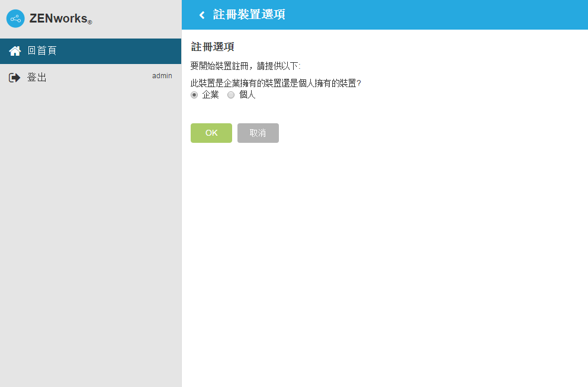This screenshot has height=387, width=588.
Task: Click the 企業 option label
Action: coord(210,95)
